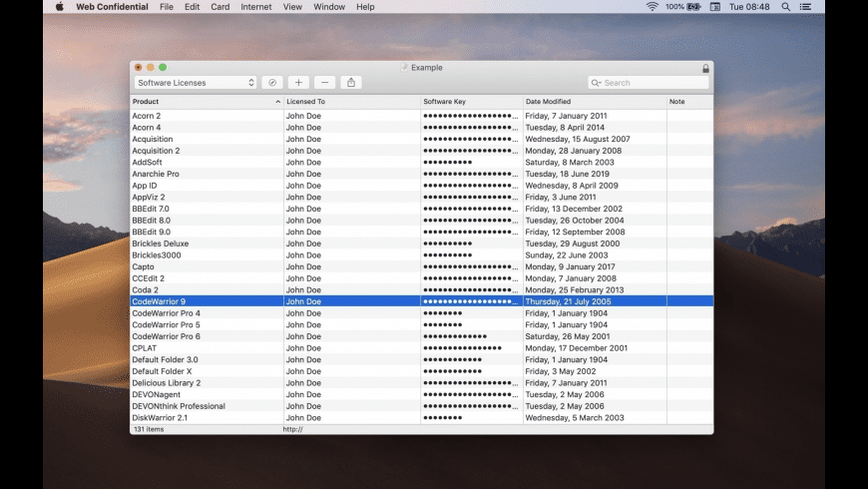Click the menu bar clock Tue 08:48
Image resolution: width=868 pixels, height=489 pixels.
(749, 7)
